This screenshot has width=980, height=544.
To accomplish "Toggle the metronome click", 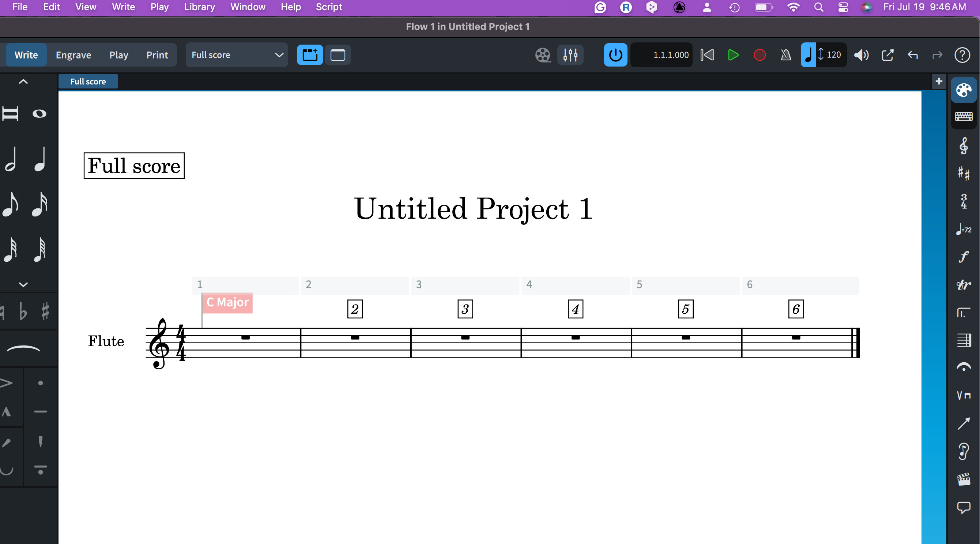I will point(785,55).
